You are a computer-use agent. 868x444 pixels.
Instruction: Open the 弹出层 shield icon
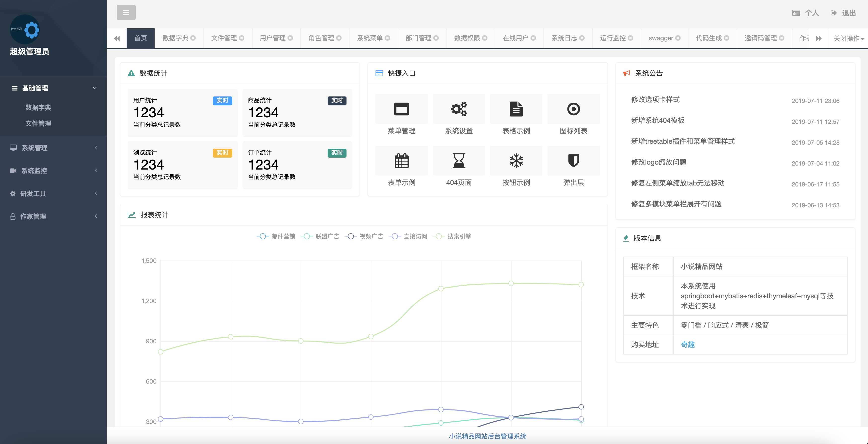pyautogui.click(x=573, y=161)
